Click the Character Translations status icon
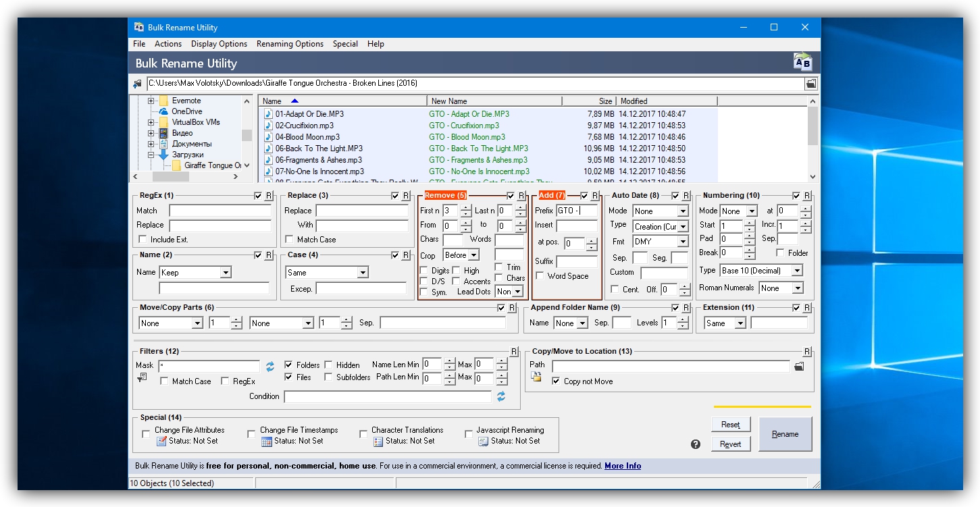The height and width of the screenshot is (507, 980). [x=378, y=441]
